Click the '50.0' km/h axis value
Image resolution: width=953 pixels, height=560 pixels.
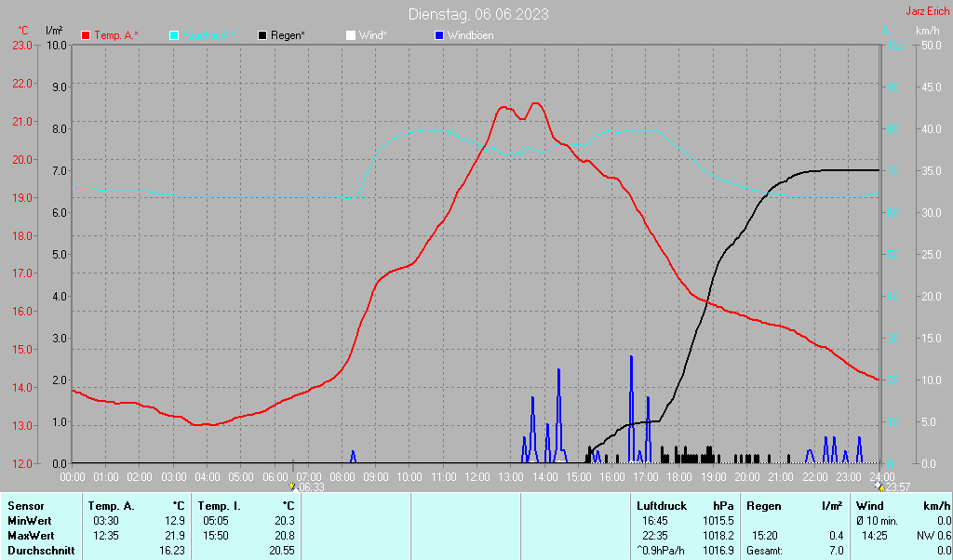pos(932,46)
